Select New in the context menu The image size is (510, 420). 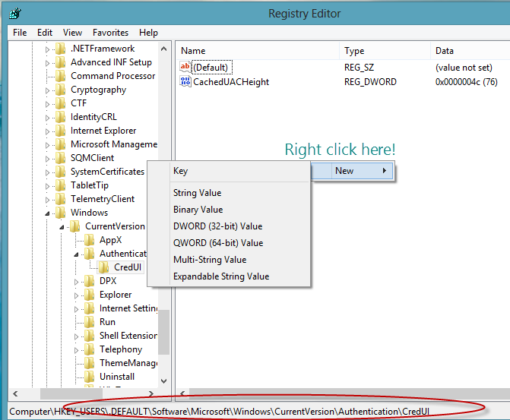pos(353,171)
